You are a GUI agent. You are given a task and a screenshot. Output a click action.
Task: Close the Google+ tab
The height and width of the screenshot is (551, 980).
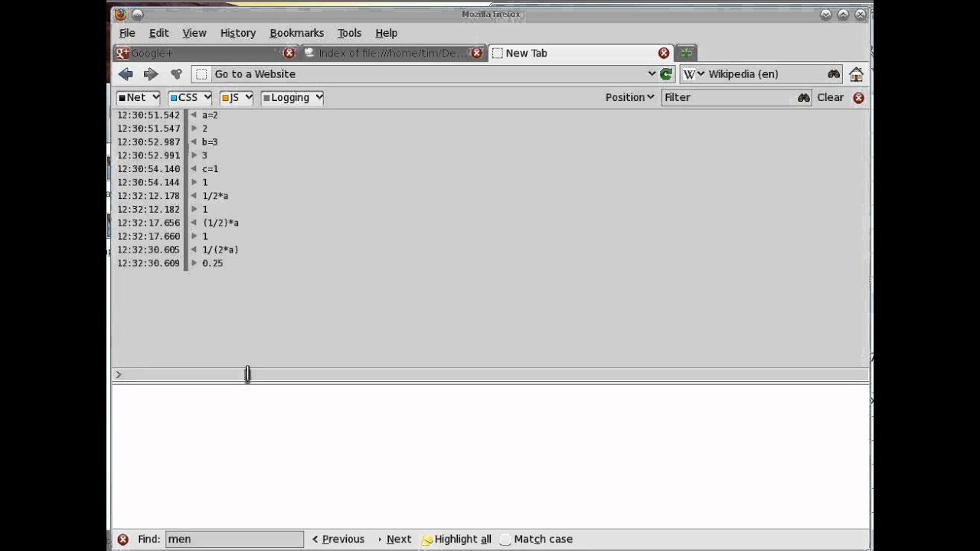[289, 53]
